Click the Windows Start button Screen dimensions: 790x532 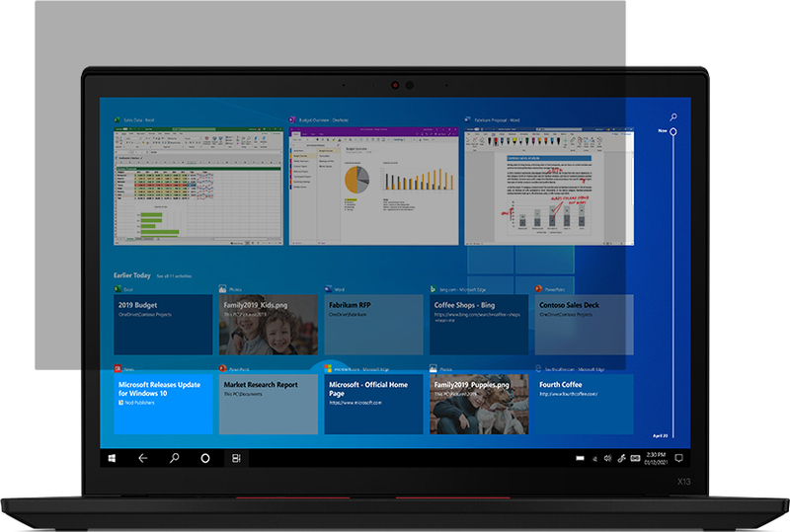(x=113, y=458)
